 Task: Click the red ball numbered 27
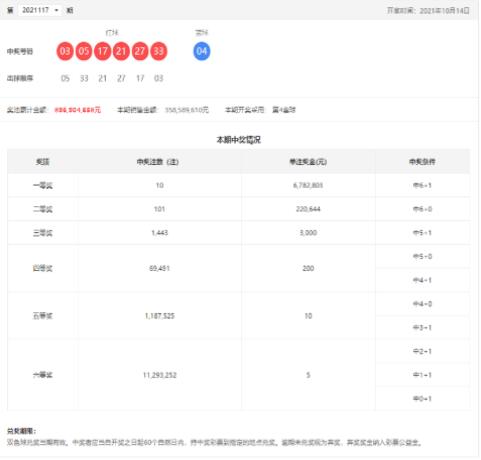coord(140,51)
